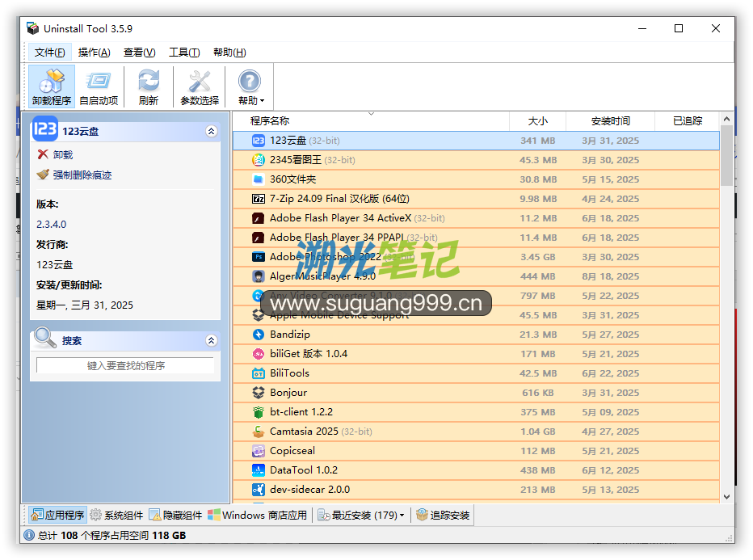Image resolution: width=753 pixels, height=560 pixels.
Task: Click the BiliTools program icon
Action: pos(259,373)
